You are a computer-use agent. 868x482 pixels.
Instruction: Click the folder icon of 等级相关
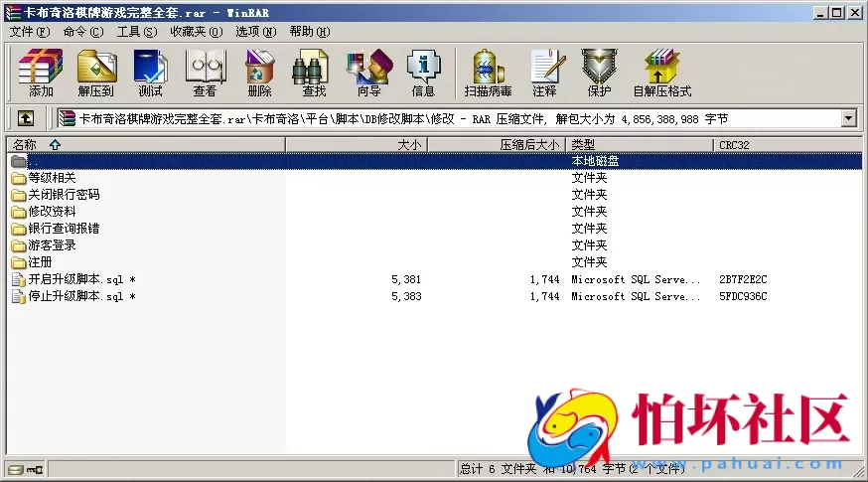[x=19, y=178]
